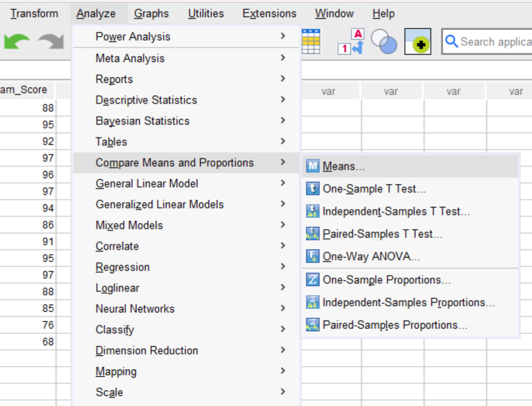Image resolution: width=532 pixels, height=406 pixels.
Task: Click the Use Variable Sets toolbar icon
Action: [384, 42]
